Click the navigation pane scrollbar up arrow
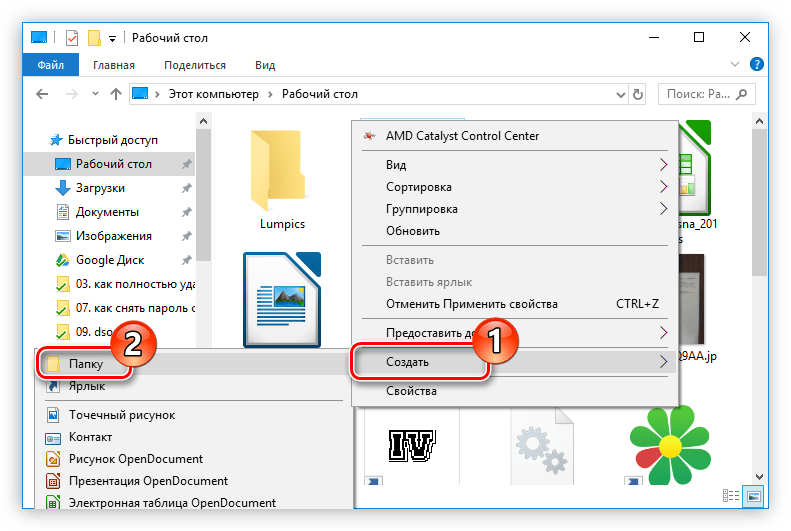791x531 pixels. (x=203, y=121)
